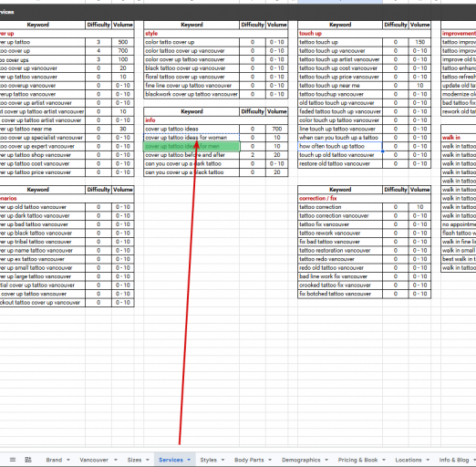Click cell 'color tatto cover up'
476x467 pixels.
coord(191,42)
